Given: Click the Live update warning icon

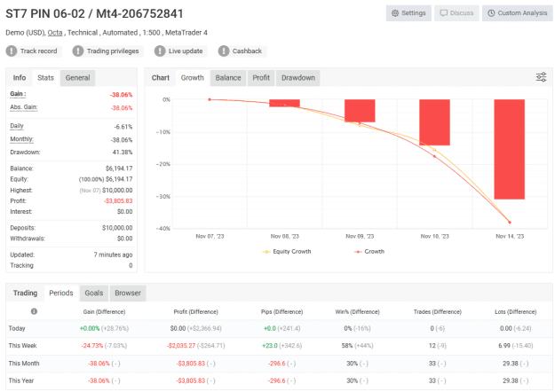Looking at the screenshot, I should [160, 51].
